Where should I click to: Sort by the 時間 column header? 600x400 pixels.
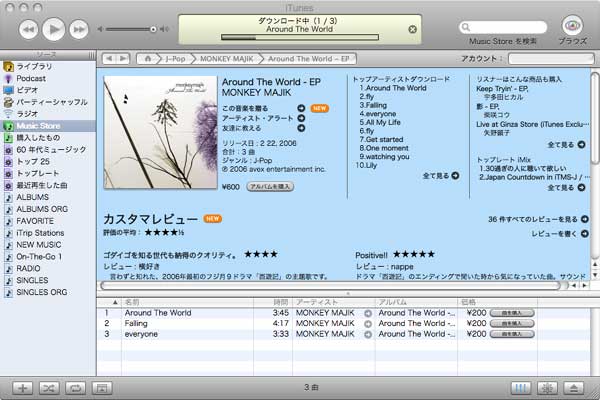tap(273, 302)
